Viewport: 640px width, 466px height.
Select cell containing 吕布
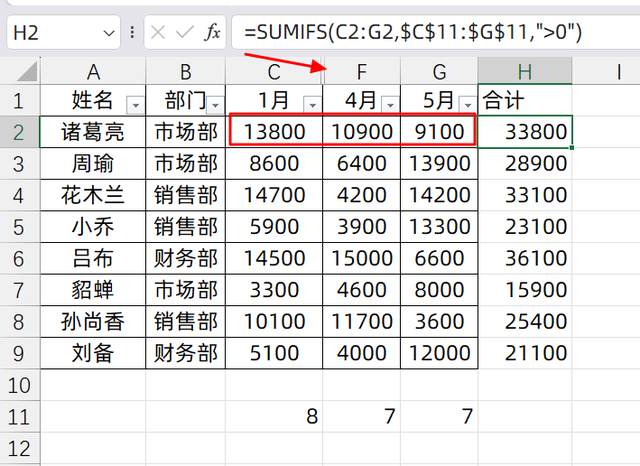pyautogui.click(x=93, y=258)
